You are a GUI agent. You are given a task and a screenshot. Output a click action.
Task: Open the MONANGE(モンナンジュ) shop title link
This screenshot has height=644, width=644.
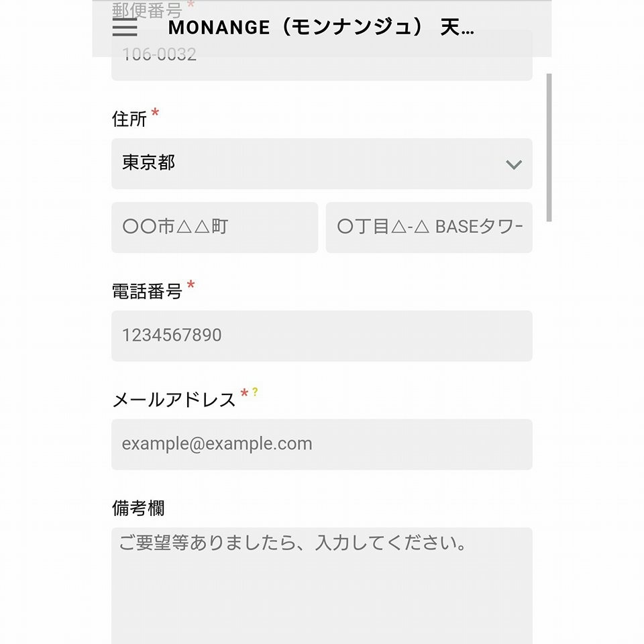pos(321,28)
